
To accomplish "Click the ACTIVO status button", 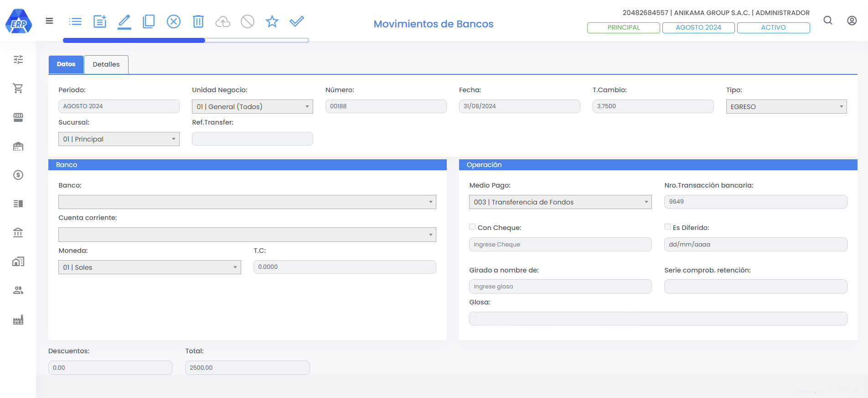I will 774,27.
